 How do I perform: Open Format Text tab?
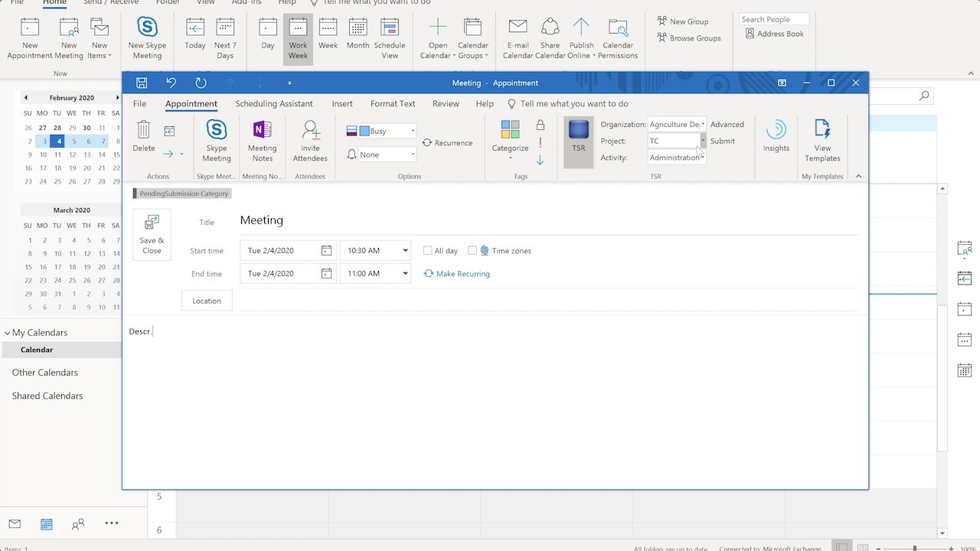[393, 104]
